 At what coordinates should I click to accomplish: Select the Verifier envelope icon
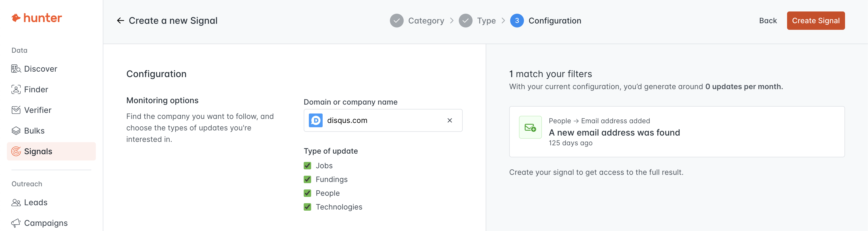16,110
